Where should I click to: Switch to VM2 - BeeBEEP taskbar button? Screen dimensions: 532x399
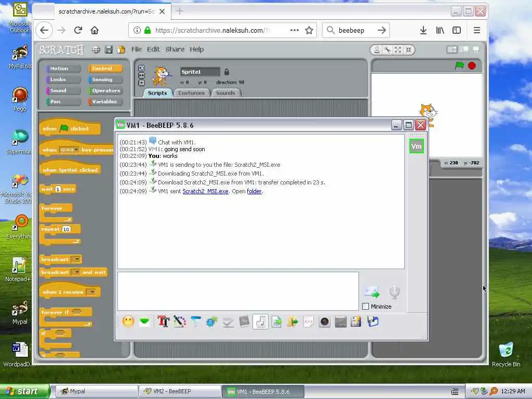point(180,391)
